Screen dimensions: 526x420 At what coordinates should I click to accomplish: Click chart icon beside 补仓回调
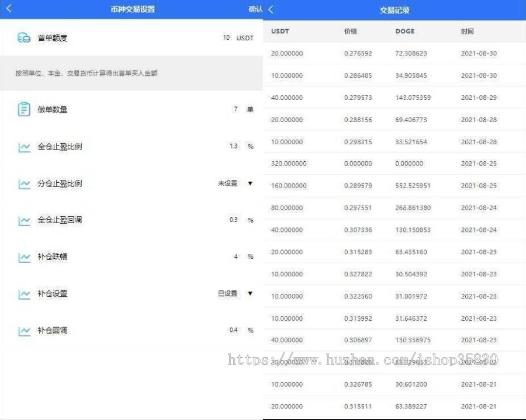click(x=24, y=331)
